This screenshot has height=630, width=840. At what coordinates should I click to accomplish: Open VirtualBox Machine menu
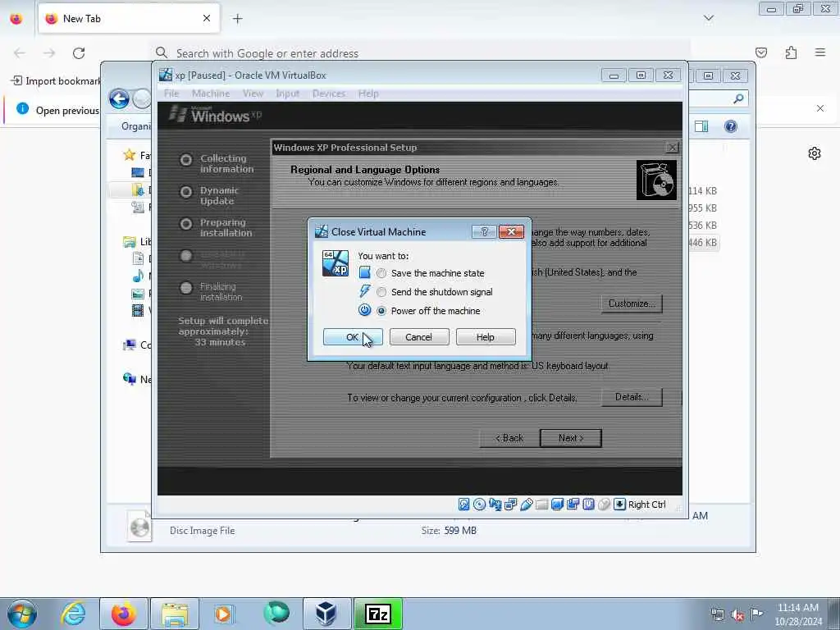(x=211, y=94)
